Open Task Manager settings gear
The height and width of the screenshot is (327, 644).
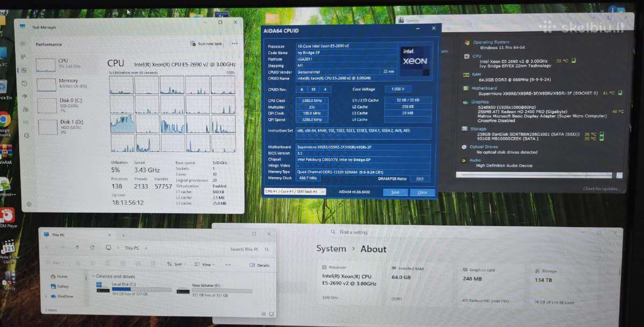pos(28,204)
